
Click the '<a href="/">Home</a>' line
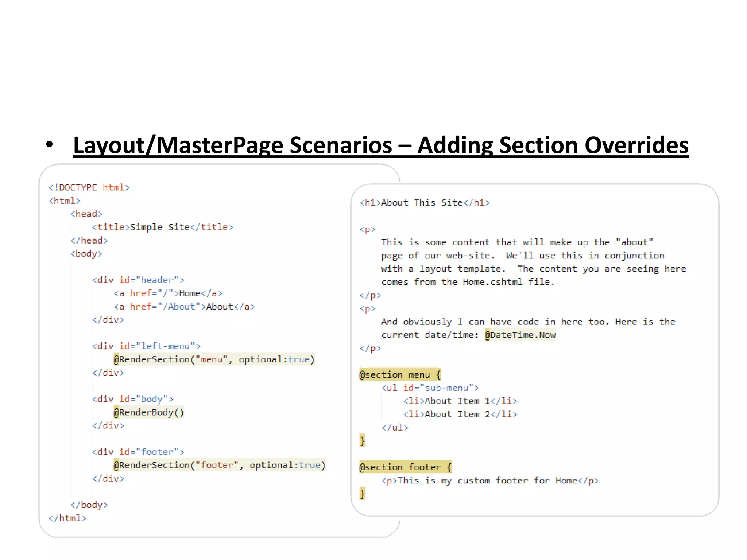[x=168, y=293]
